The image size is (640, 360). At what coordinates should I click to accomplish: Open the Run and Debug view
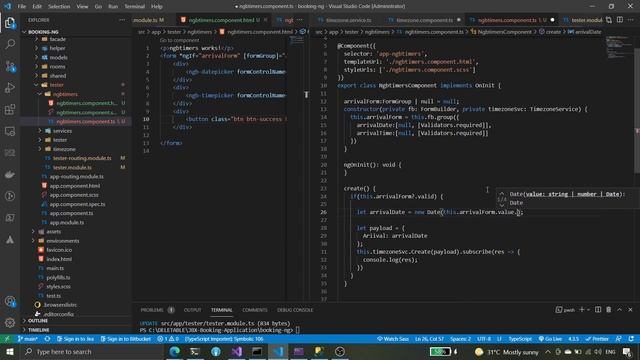(x=10, y=88)
